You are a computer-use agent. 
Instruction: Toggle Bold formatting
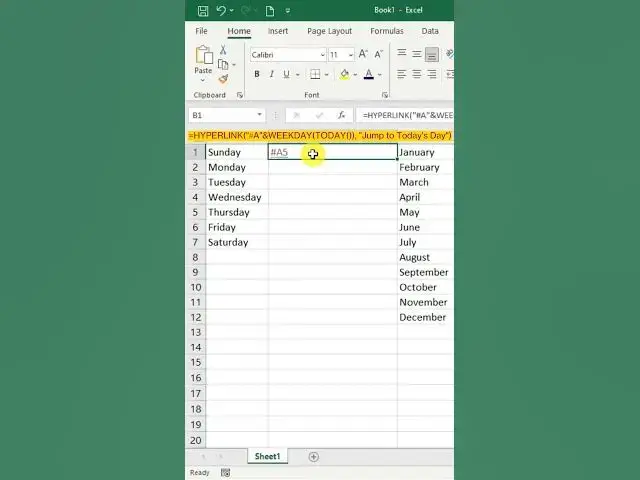[x=257, y=74]
